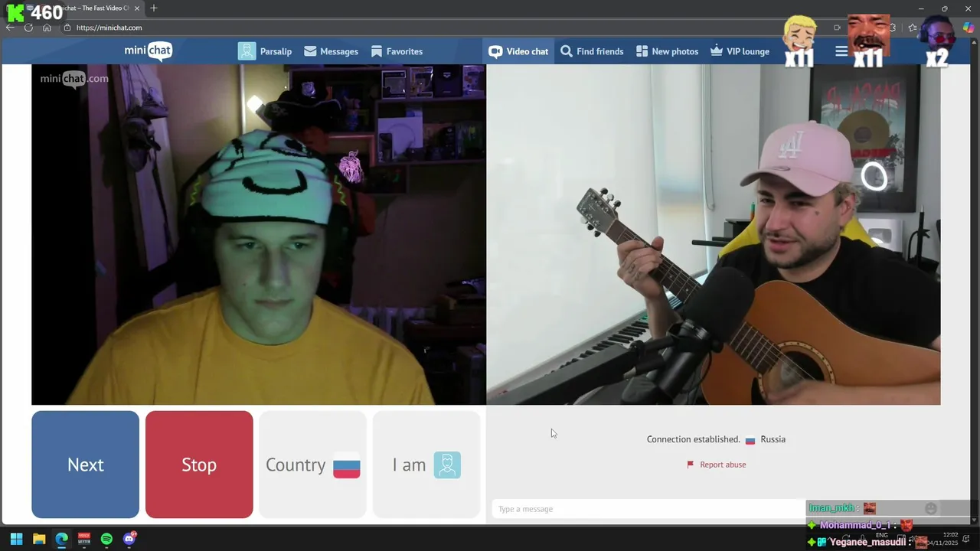Open the Windows Start menu

16,539
